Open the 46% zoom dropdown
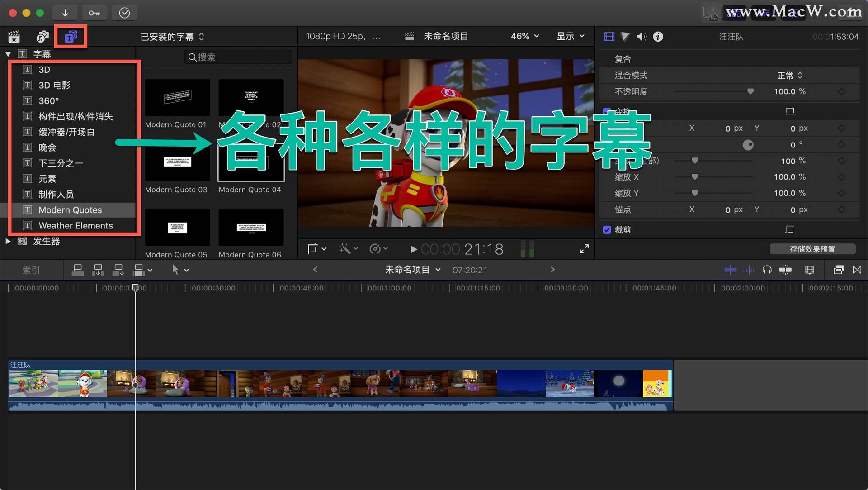The width and height of the screenshot is (868, 490). coord(525,36)
